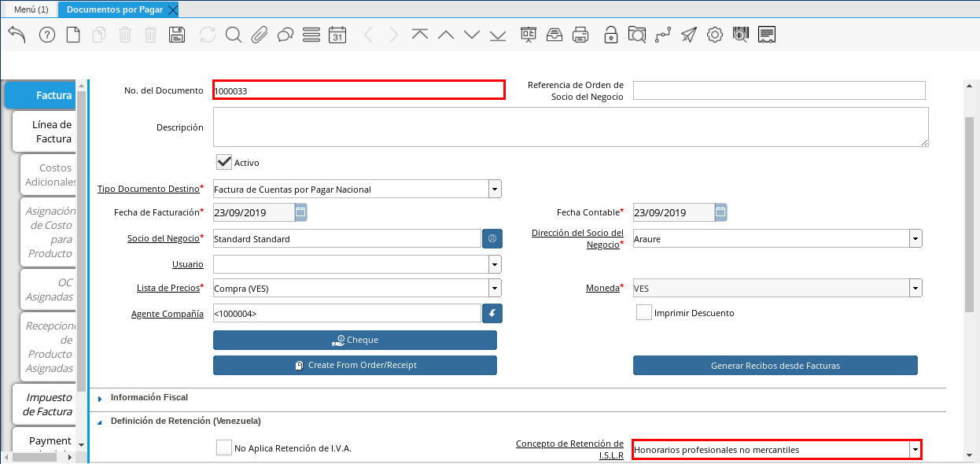Click Referencia de Orden de Socio field
This screenshot has width=980, height=464.
pos(779,90)
